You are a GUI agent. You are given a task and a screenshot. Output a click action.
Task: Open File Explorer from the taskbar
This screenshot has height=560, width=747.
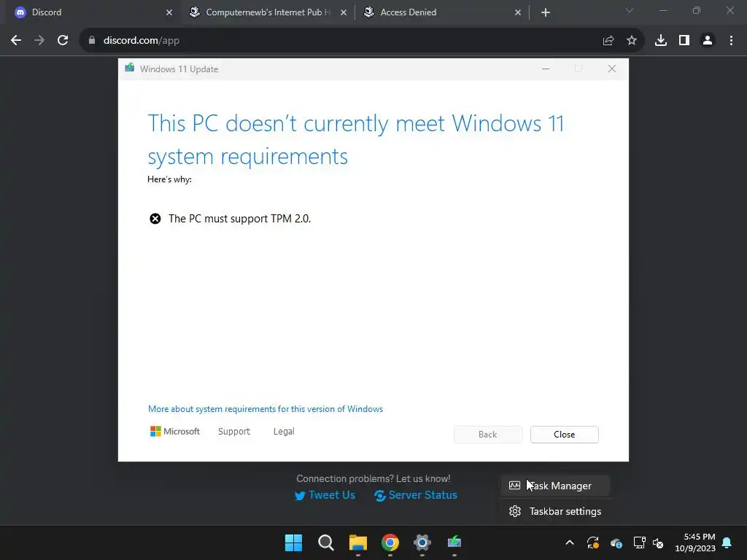pos(357,542)
